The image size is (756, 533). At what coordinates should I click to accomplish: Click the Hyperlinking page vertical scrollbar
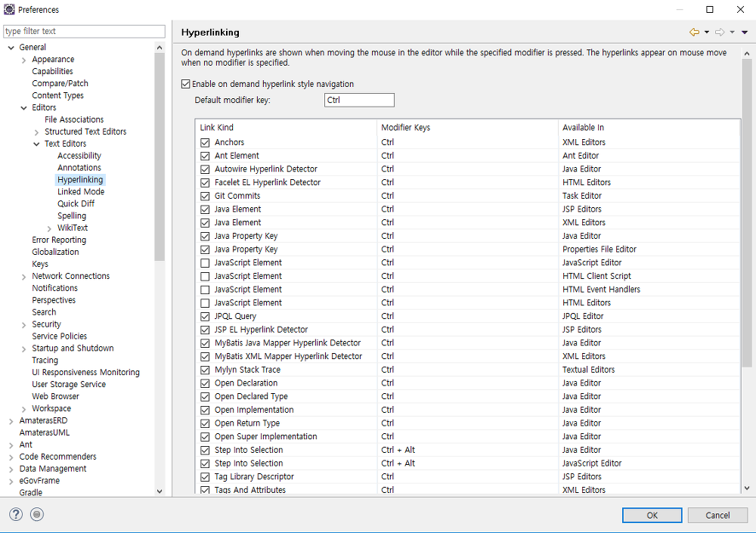click(747, 212)
